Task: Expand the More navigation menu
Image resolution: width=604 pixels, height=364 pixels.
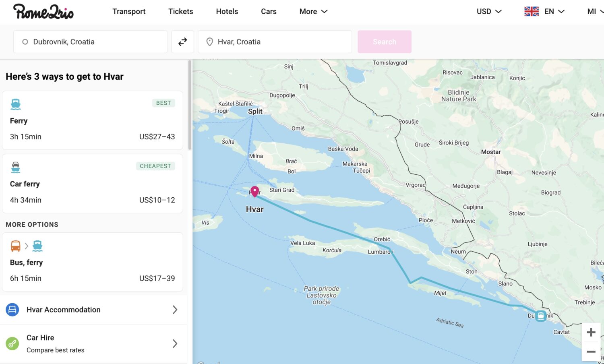Action: [x=313, y=12]
